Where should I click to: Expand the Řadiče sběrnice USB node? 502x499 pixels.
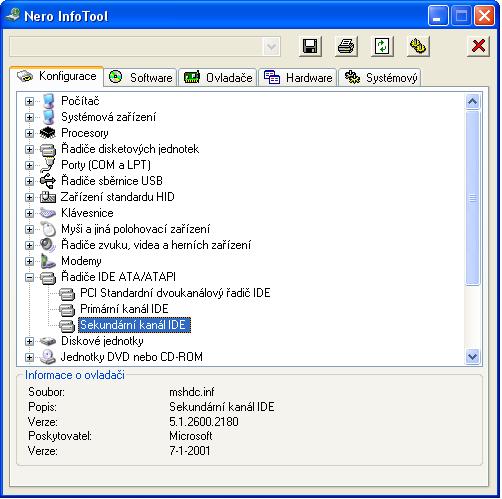(x=29, y=181)
